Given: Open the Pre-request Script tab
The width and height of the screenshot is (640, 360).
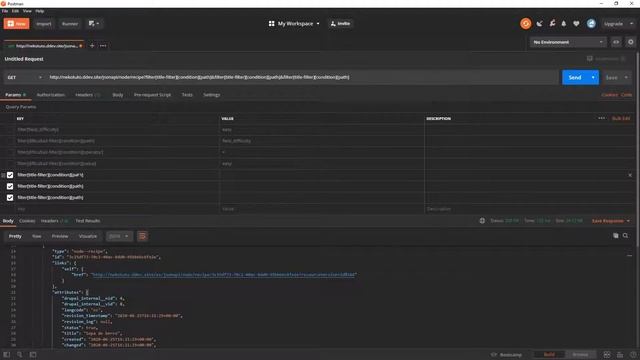Looking at the screenshot, I should (x=152, y=95).
